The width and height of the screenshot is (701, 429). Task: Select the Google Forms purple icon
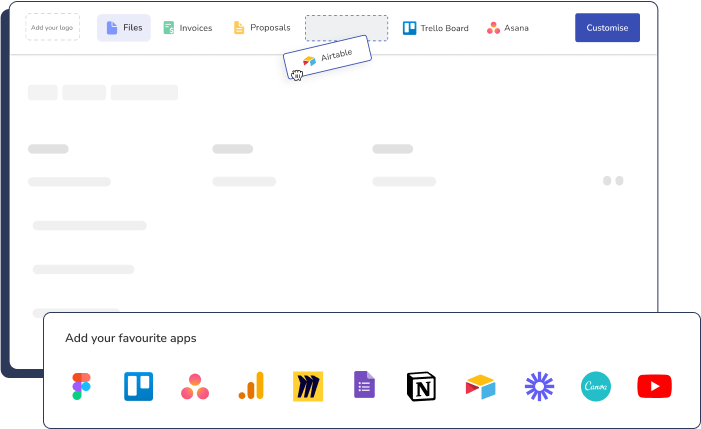point(364,384)
